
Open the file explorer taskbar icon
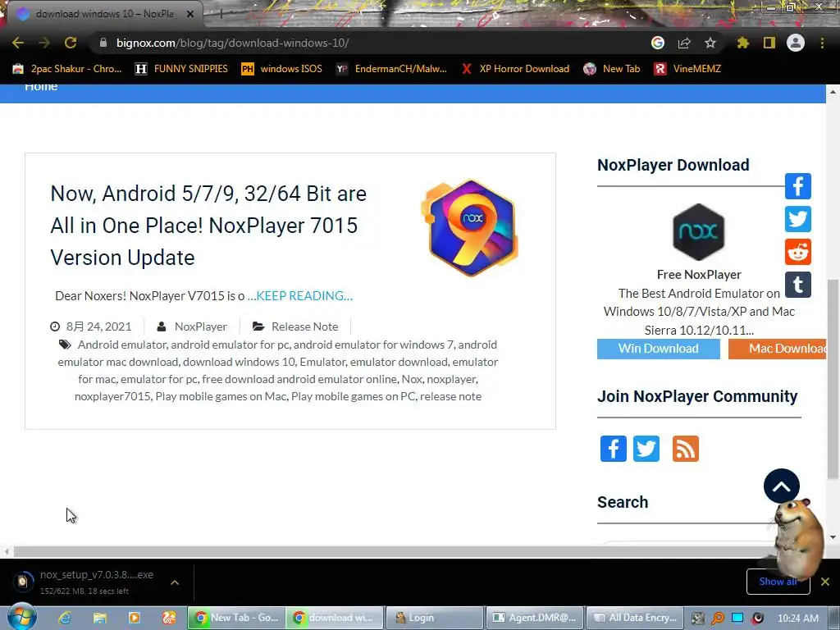99,618
